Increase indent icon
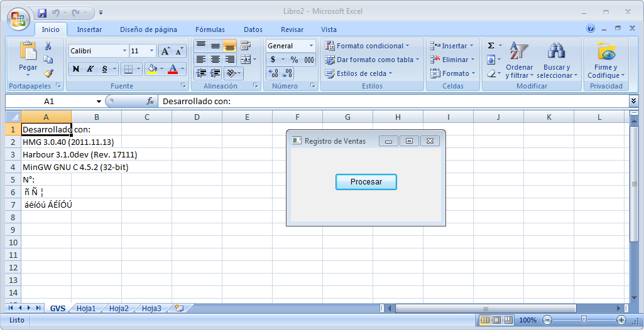Image resolution: width=644 pixels, height=330 pixels. 216,73
